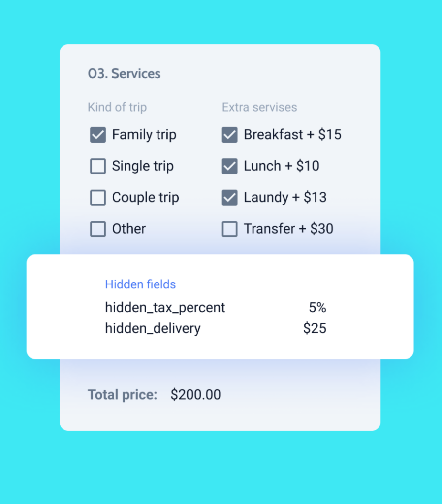Click the 03. Services section heading
The image size is (442, 504).
pos(124,74)
